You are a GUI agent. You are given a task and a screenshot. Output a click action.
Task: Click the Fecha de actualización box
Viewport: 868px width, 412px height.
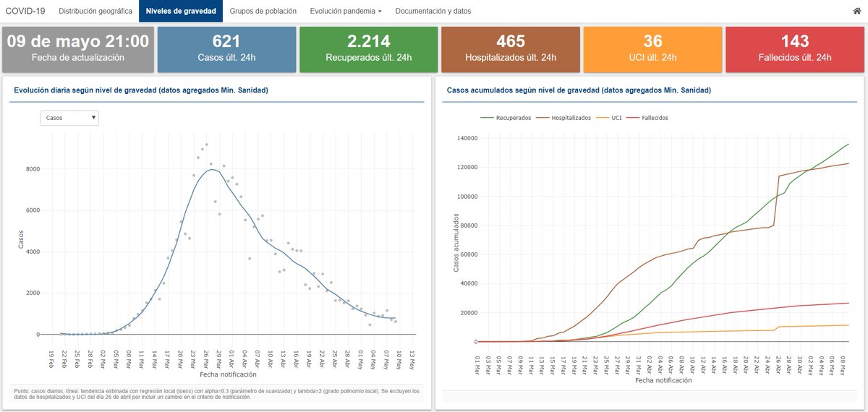(78, 50)
